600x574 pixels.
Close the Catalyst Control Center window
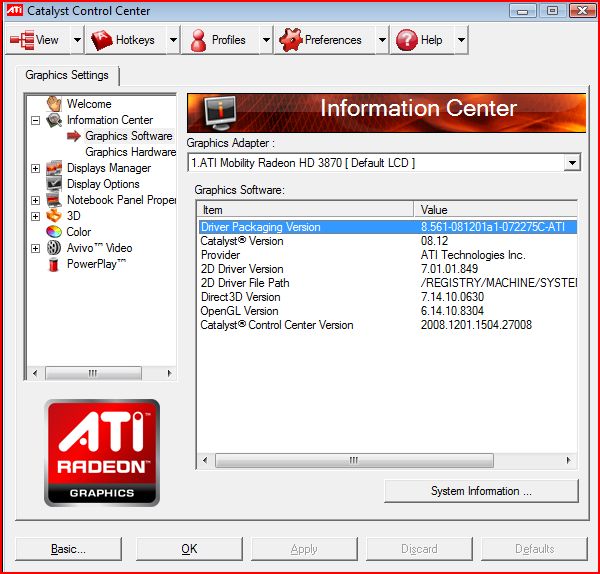[582, 10]
